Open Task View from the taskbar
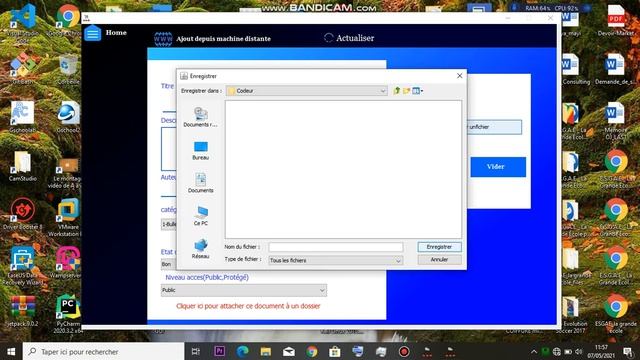This screenshot has height=360, width=640. (196, 351)
